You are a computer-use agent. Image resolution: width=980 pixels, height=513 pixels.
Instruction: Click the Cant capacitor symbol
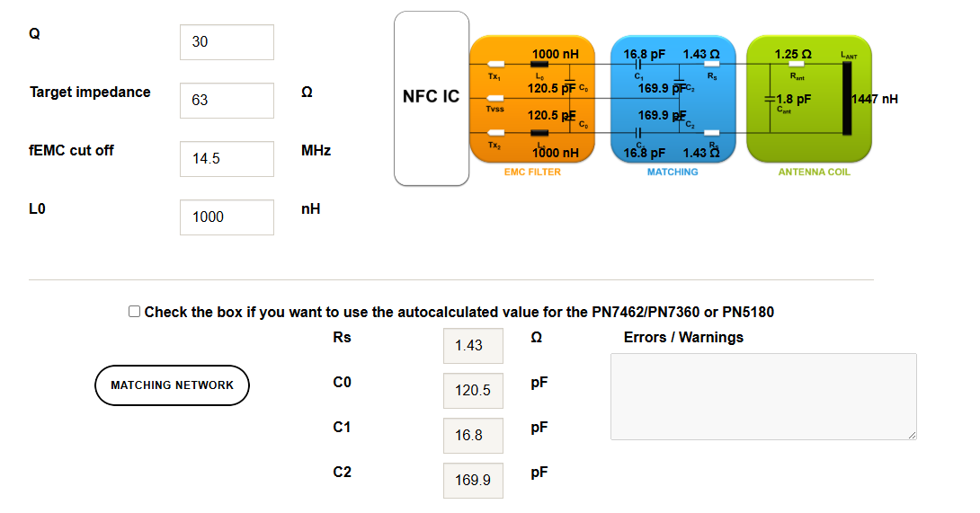click(x=771, y=99)
